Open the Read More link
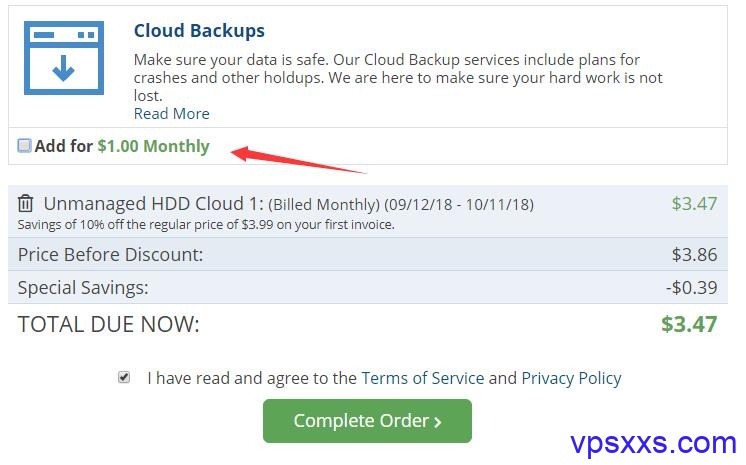This screenshot has width=746, height=465. (x=171, y=114)
